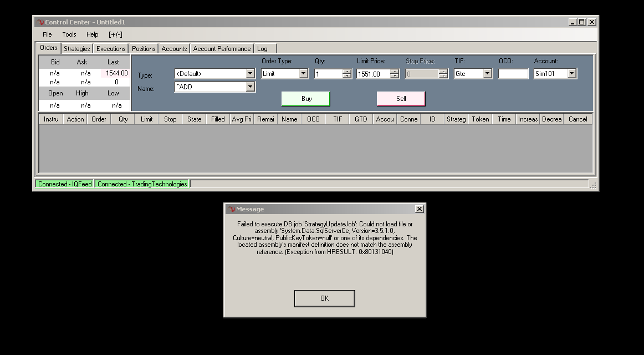Click the [+/-] menu item
The image size is (644, 355).
[x=115, y=34]
